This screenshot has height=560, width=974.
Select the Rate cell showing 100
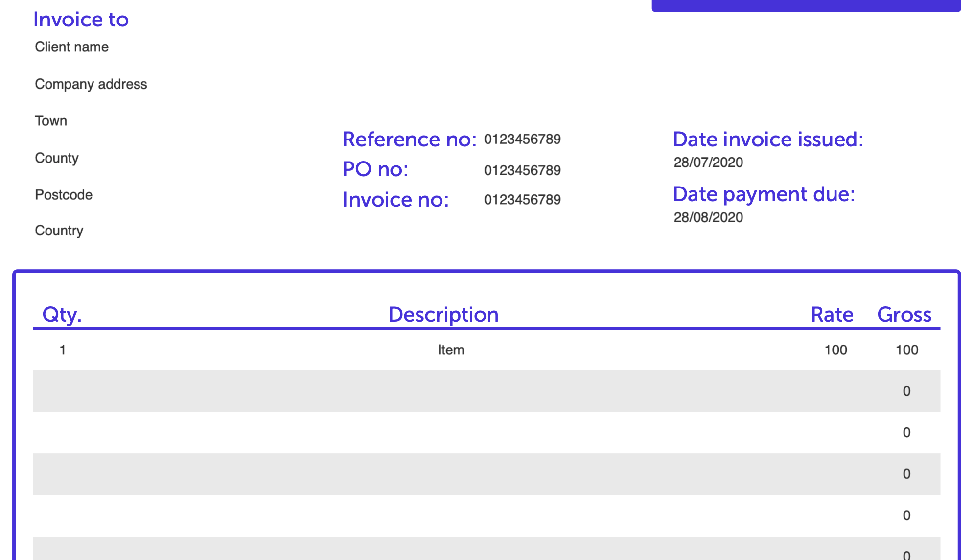[835, 350]
